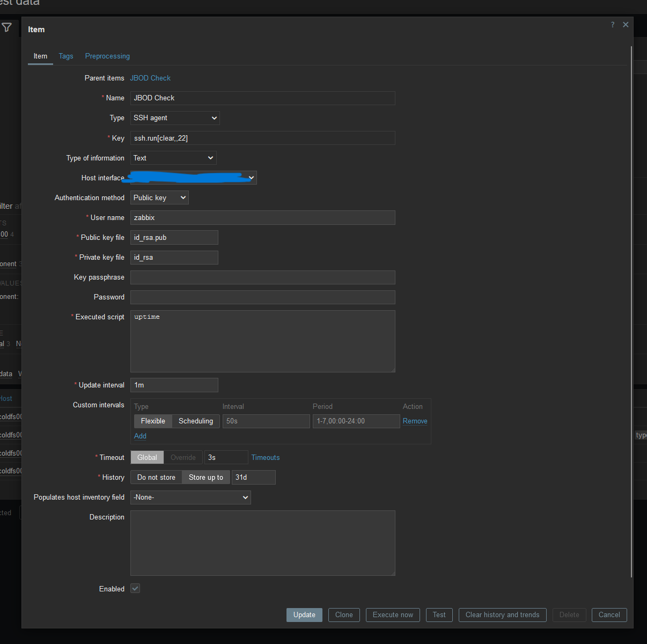Viewport: 647px width, 644px height.
Task: Choose Do not store history option
Action: [156, 478]
